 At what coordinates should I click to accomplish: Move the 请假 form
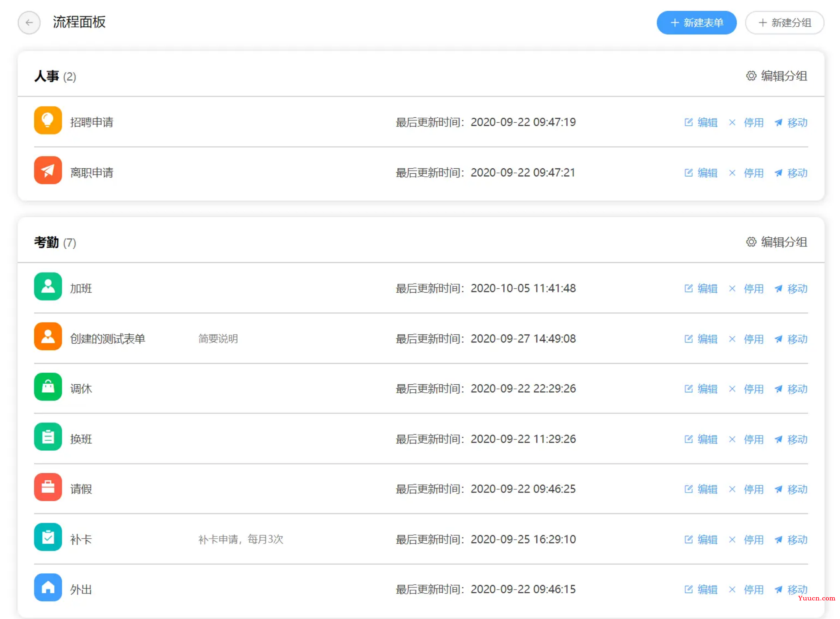(x=791, y=489)
